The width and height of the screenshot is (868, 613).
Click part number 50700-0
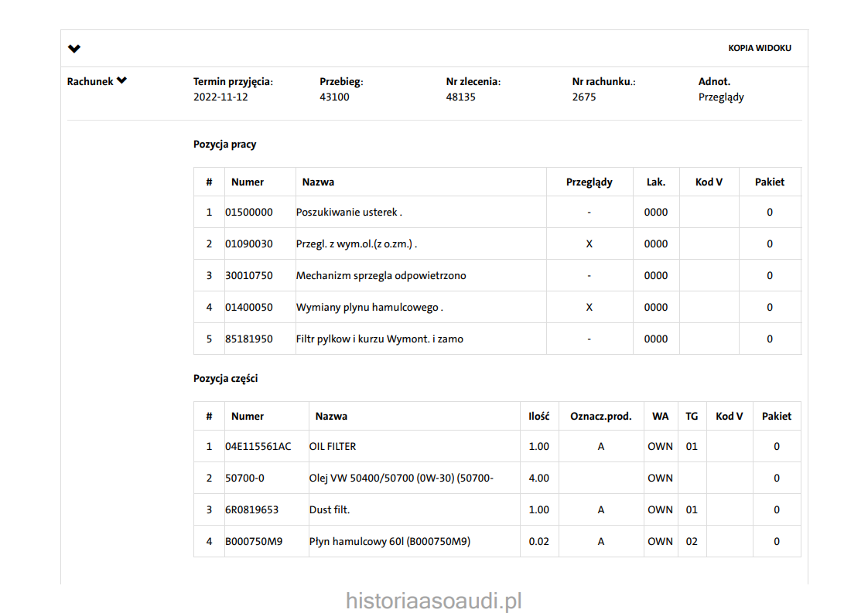click(x=244, y=478)
